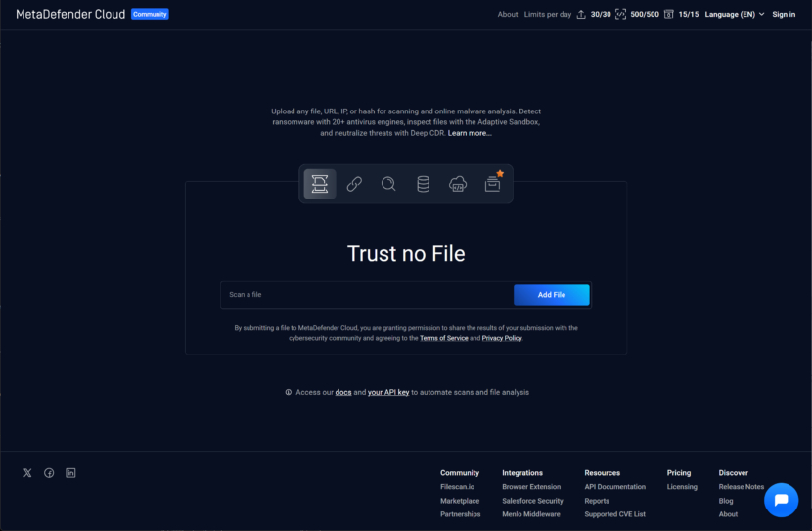The height and width of the screenshot is (531, 812).
Task: Click the sandbox limit icon beside 15/15
Action: coord(669,14)
